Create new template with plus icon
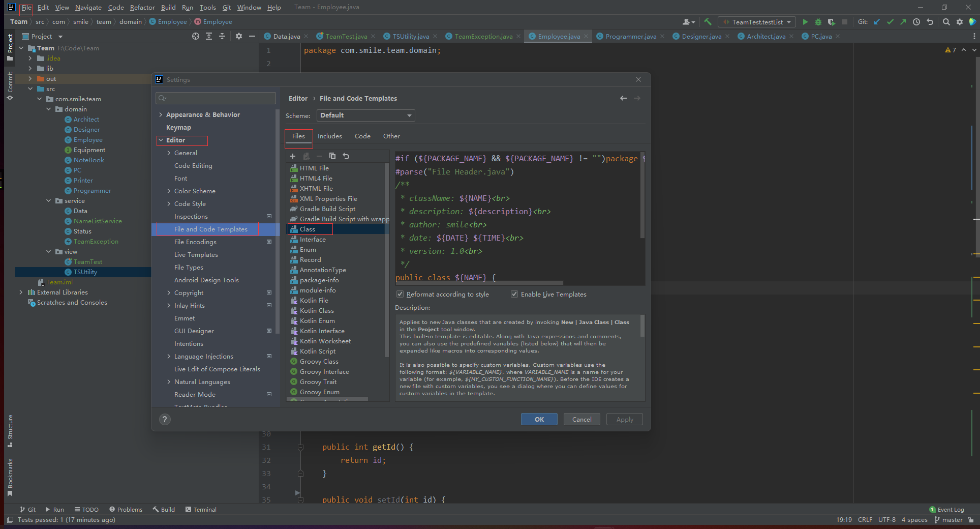 [293, 156]
